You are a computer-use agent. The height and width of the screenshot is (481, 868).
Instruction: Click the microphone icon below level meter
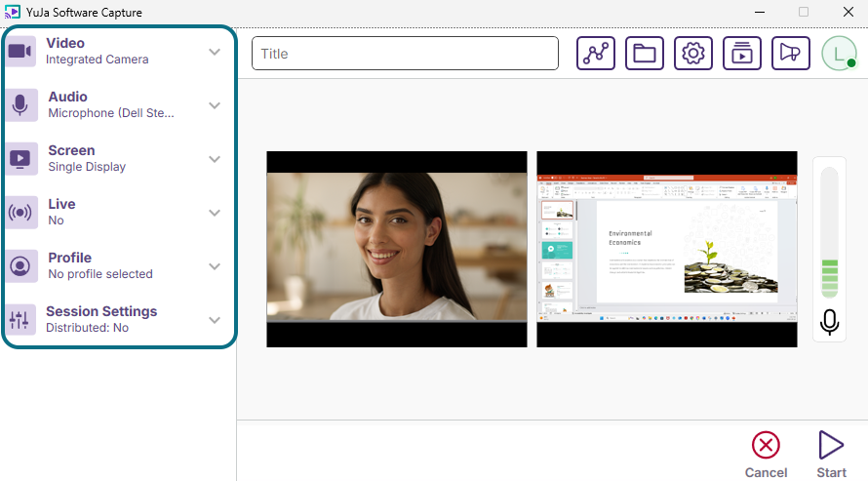pos(829,322)
